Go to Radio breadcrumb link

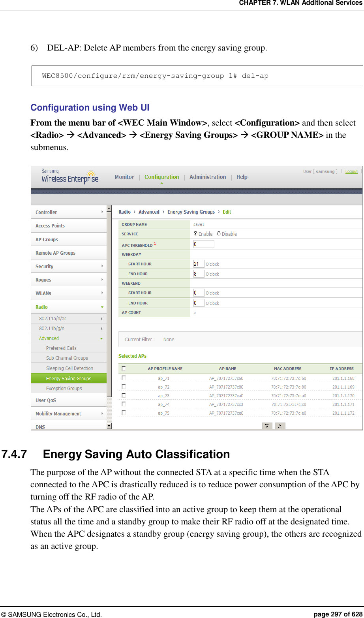click(124, 212)
